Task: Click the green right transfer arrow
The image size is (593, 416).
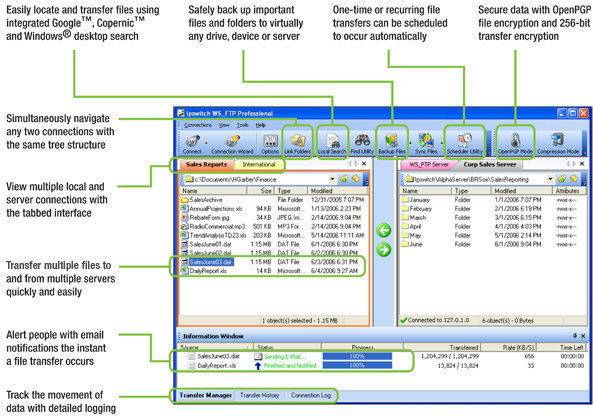Action: point(384,250)
